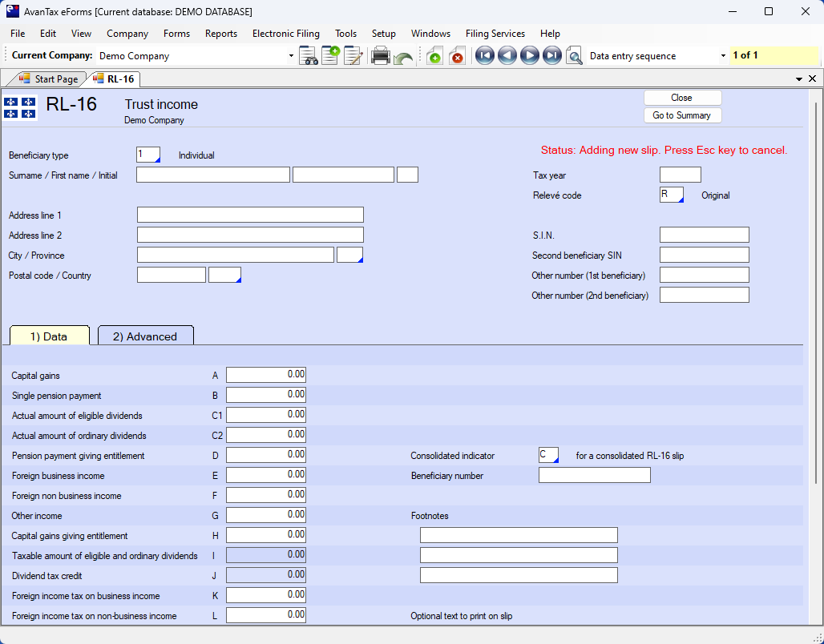Click the Go to Summary button

click(x=681, y=115)
